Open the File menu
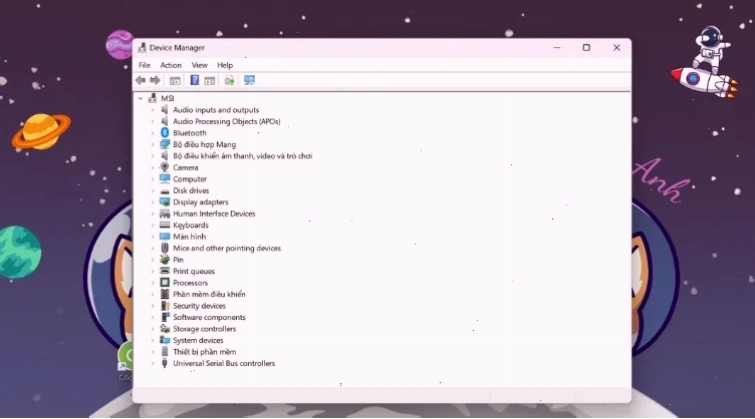The image size is (755, 419). coord(144,65)
